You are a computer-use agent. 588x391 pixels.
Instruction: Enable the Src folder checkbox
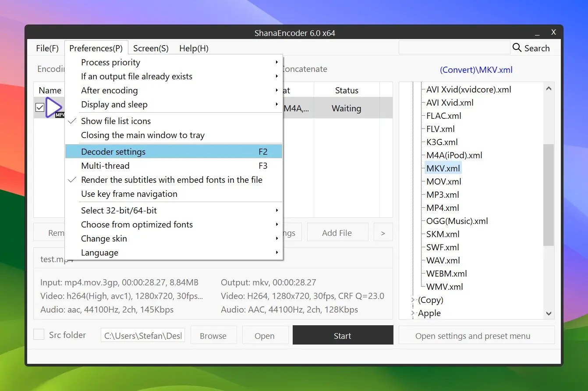pyautogui.click(x=39, y=334)
